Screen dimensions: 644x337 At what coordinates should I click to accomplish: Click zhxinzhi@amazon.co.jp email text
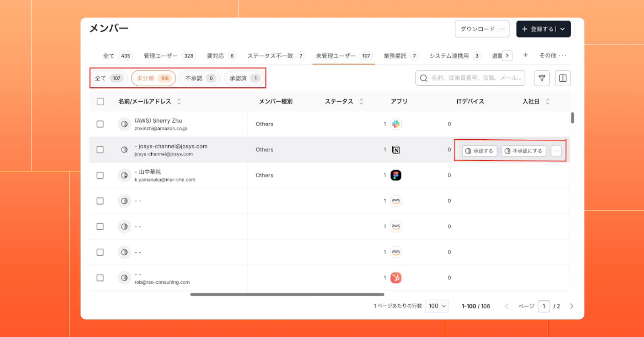click(161, 128)
